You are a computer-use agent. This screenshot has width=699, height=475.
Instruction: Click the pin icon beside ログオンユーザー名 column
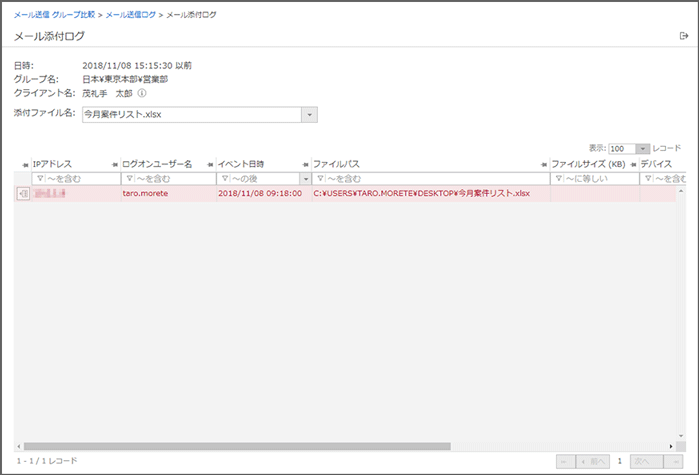point(114,164)
